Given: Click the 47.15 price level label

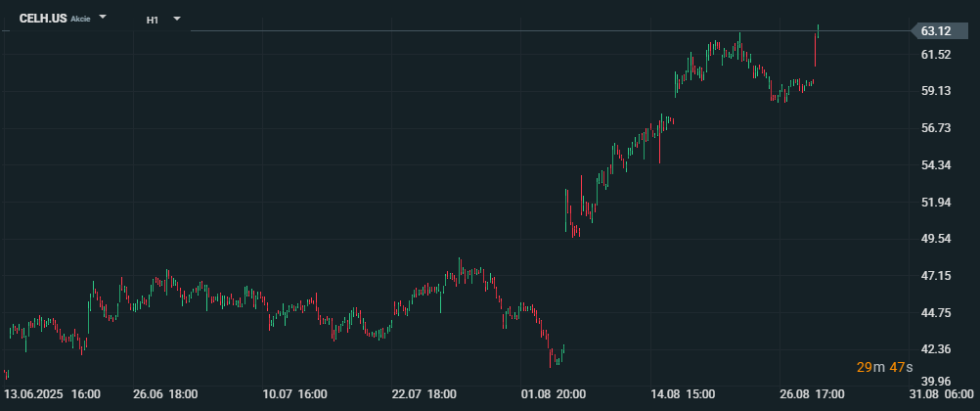Looking at the screenshot, I should click(936, 276).
